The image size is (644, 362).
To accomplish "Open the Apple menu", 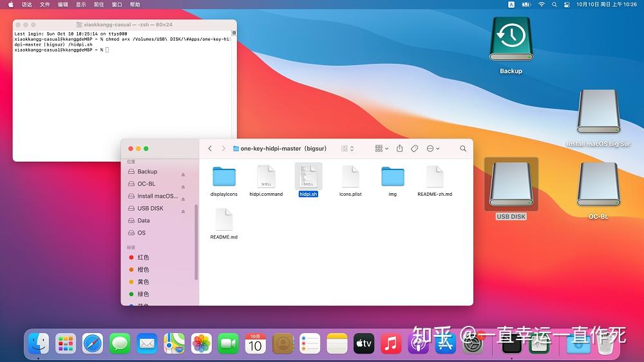I will click(11, 5).
